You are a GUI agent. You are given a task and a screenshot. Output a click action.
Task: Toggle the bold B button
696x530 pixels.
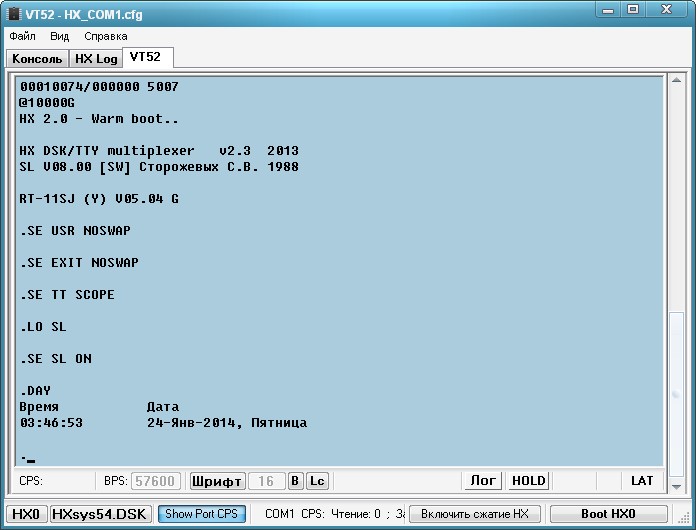click(x=295, y=481)
